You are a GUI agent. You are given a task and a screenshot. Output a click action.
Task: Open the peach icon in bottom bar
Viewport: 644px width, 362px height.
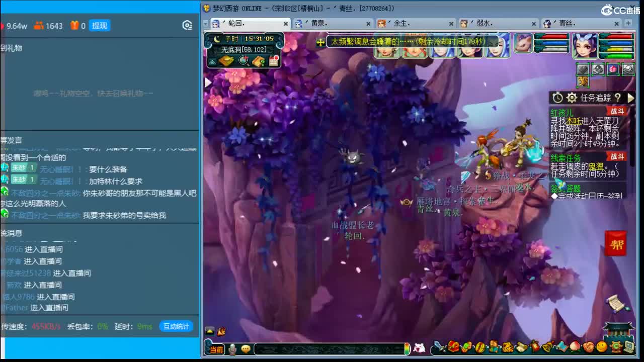(x=575, y=347)
